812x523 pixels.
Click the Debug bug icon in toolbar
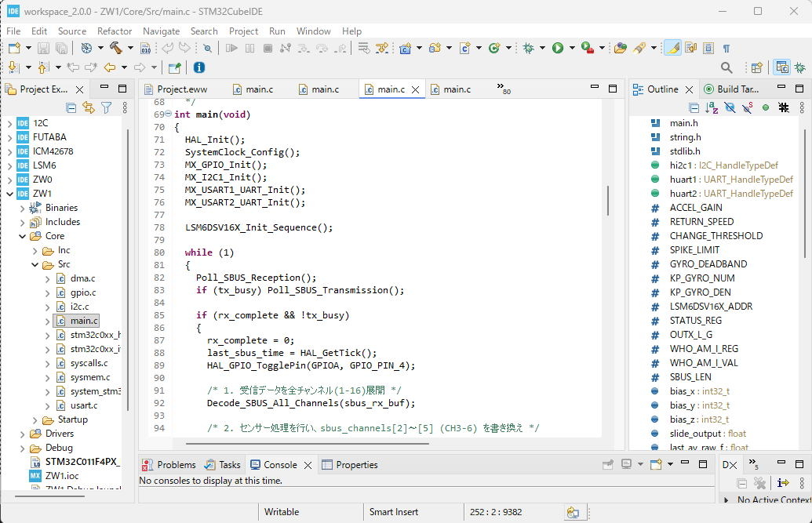coord(528,48)
